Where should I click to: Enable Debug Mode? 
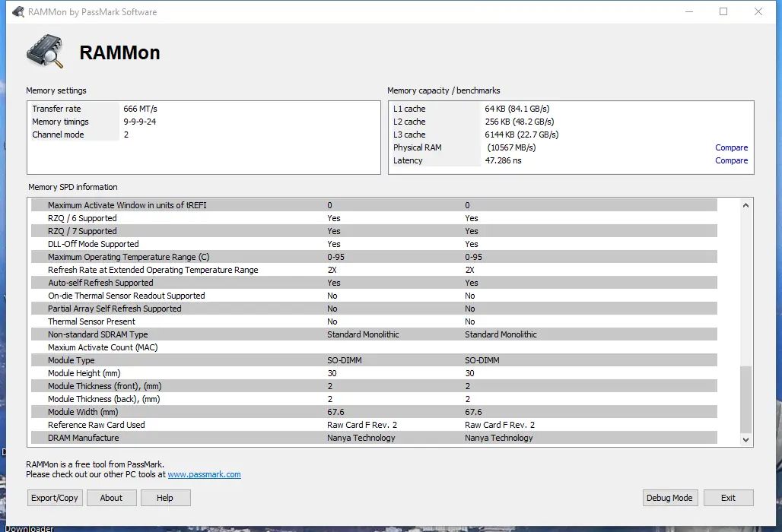coord(669,498)
